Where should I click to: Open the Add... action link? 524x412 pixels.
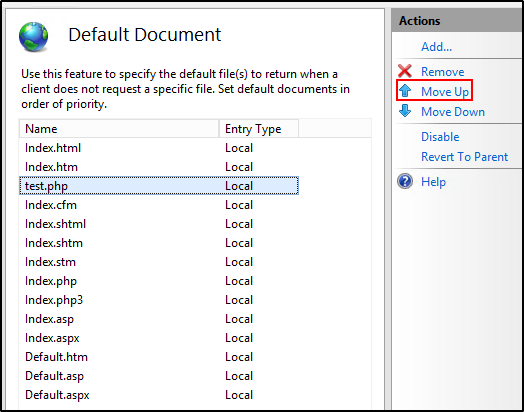(436, 46)
